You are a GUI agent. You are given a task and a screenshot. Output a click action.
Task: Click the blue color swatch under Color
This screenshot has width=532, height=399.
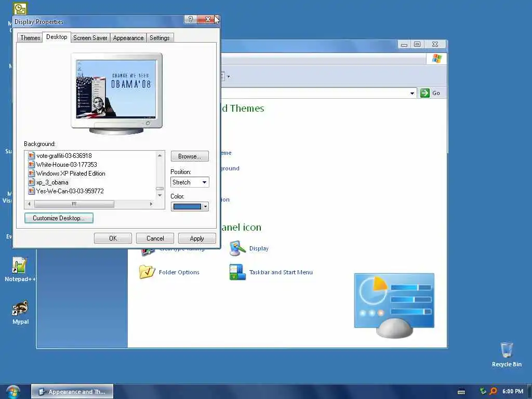187,206
